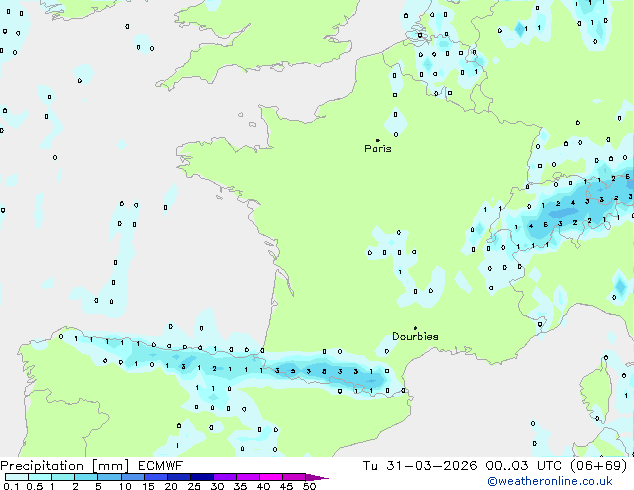Click the ECMWF model label
The width and height of the screenshot is (634, 490).
tap(161, 466)
